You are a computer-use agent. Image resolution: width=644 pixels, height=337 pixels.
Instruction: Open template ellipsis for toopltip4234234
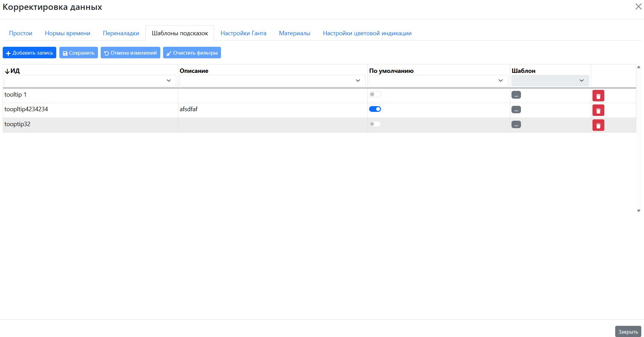[516, 110]
